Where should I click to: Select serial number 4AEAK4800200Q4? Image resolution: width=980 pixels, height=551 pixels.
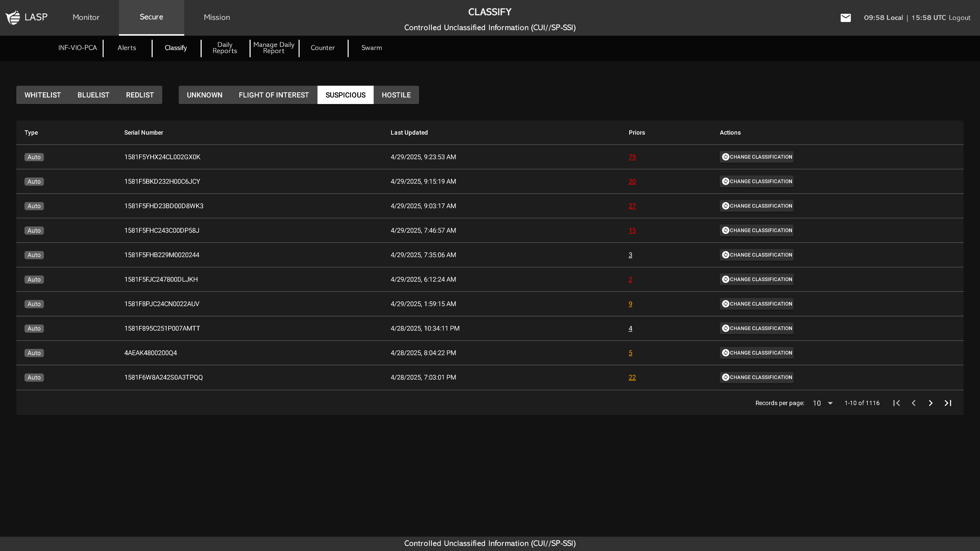tap(150, 353)
